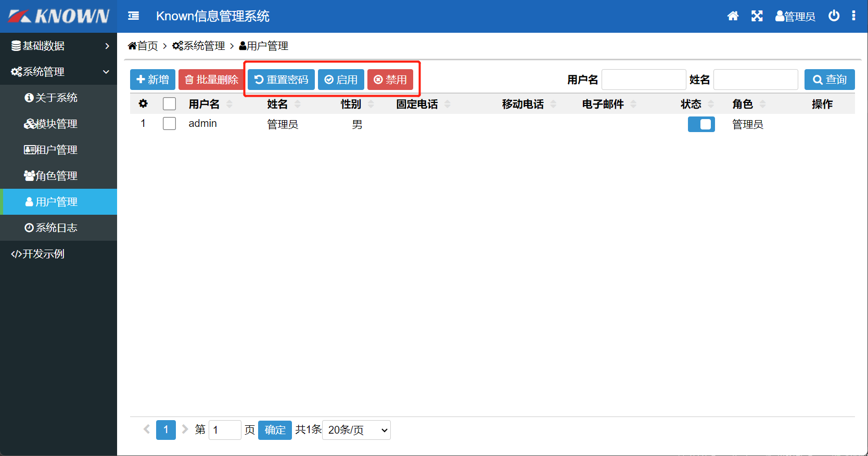Check the admin row checkbox
868x456 pixels.
click(x=169, y=124)
